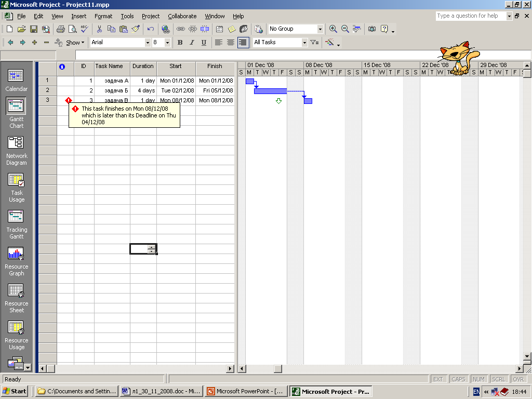532x399 pixels.
Task: Open the No Group dropdown
Action: pyautogui.click(x=320, y=29)
